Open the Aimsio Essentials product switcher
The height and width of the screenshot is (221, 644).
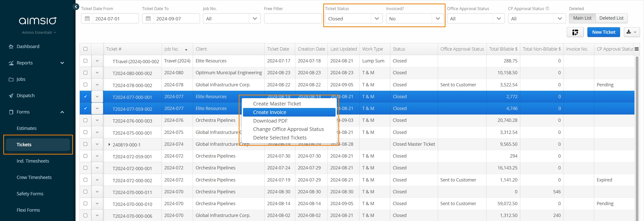pyautogui.click(x=39, y=32)
